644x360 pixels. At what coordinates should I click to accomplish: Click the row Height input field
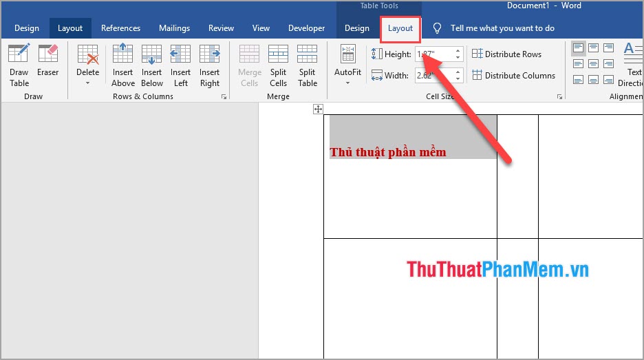[433, 54]
